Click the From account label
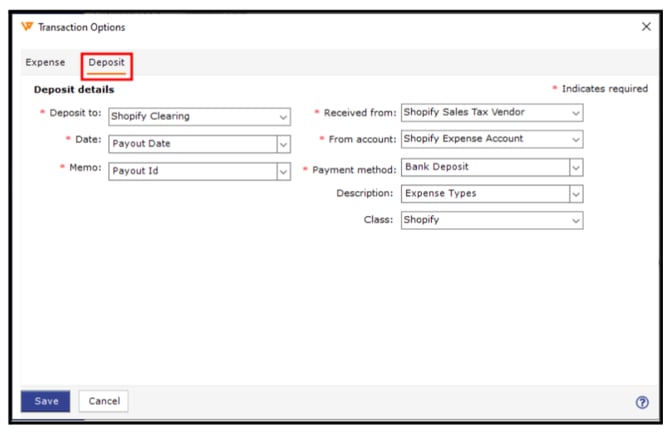The image size is (670, 437). [x=362, y=139]
